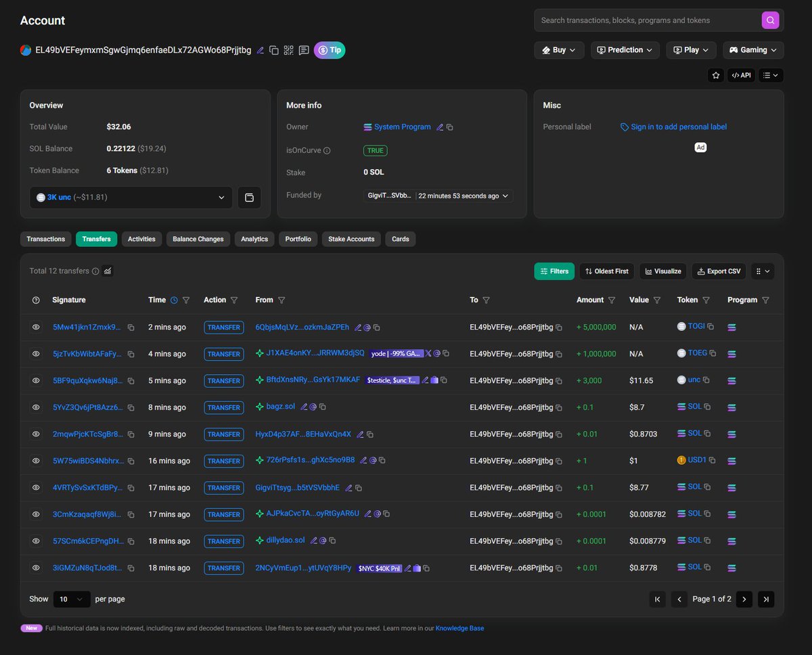
Task: Toggle the eye icon on the USD1 transfer row
Action: click(x=36, y=461)
